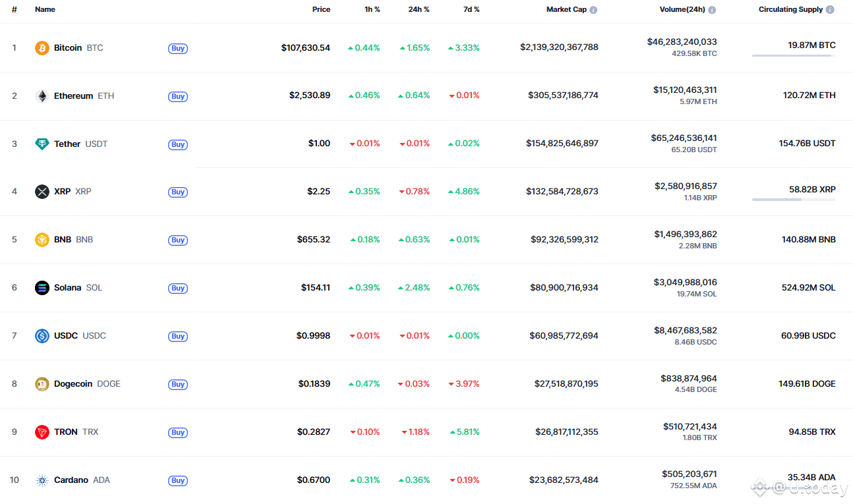Sort by the 1h % column header

(x=371, y=10)
